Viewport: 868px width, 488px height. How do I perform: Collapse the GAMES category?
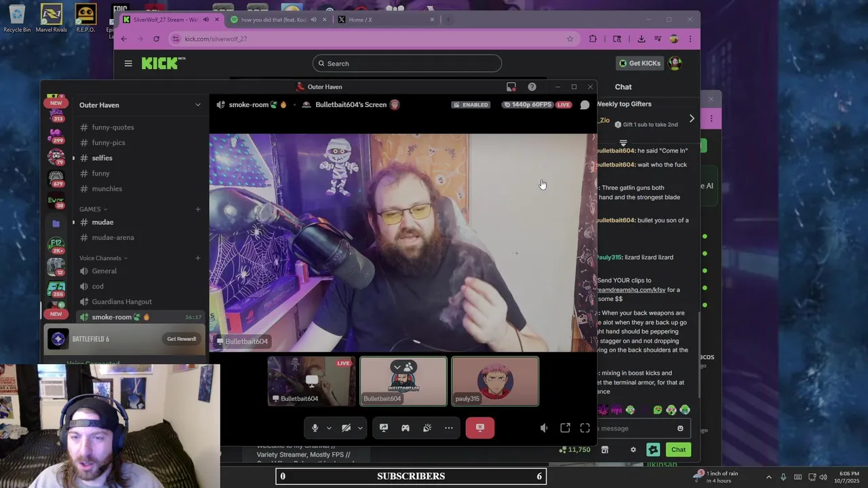pyautogui.click(x=94, y=209)
